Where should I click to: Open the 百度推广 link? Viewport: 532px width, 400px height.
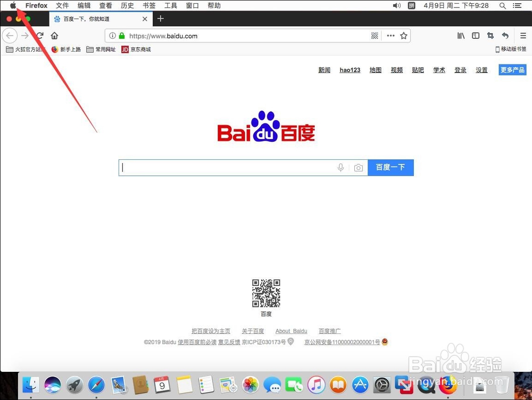329,331
